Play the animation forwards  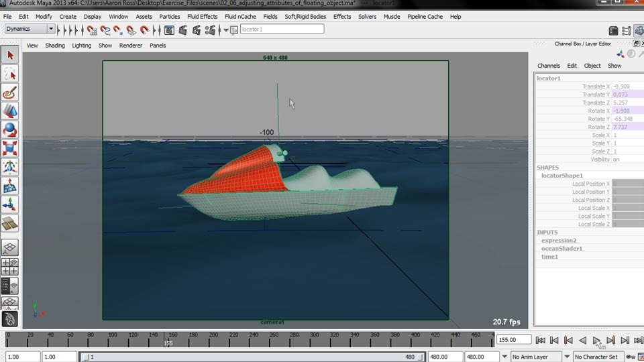(596, 341)
